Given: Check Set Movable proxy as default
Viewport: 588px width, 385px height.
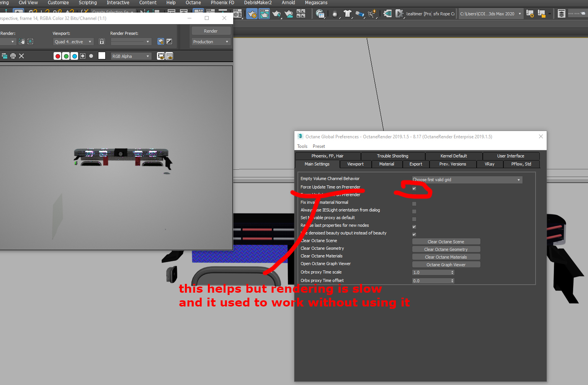Looking at the screenshot, I should click(x=414, y=219).
